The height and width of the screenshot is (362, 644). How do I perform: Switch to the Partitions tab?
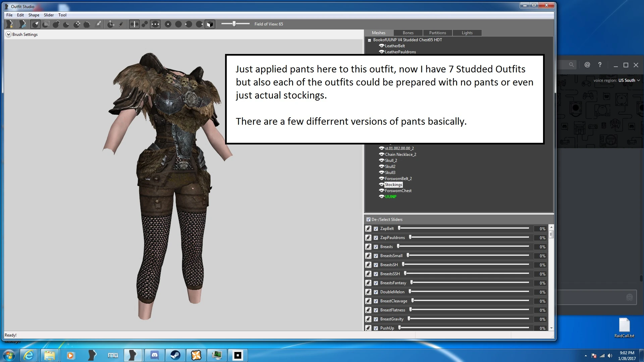[x=437, y=33]
